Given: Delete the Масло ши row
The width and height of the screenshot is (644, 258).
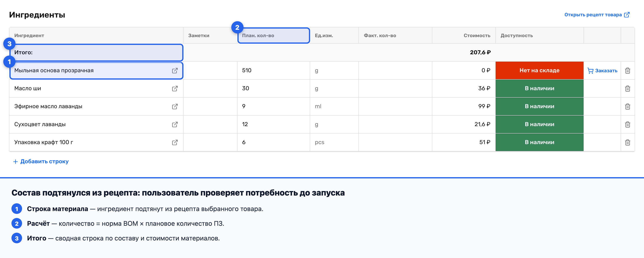Looking at the screenshot, I should (x=627, y=89).
